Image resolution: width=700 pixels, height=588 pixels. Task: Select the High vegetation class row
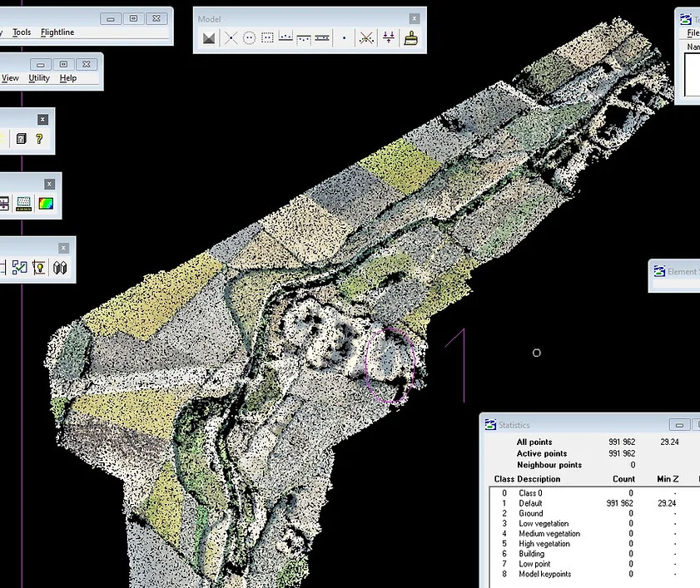point(544,543)
